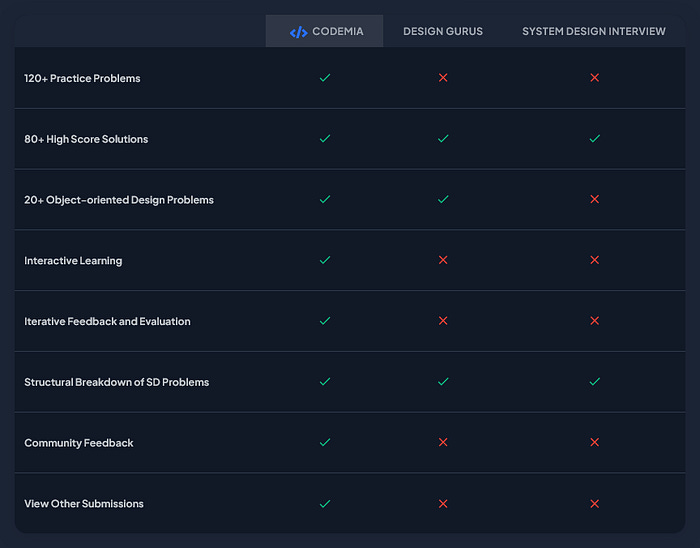Click the View Other Submissions row label
Image resolution: width=700 pixels, height=548 pixels.
84,504
